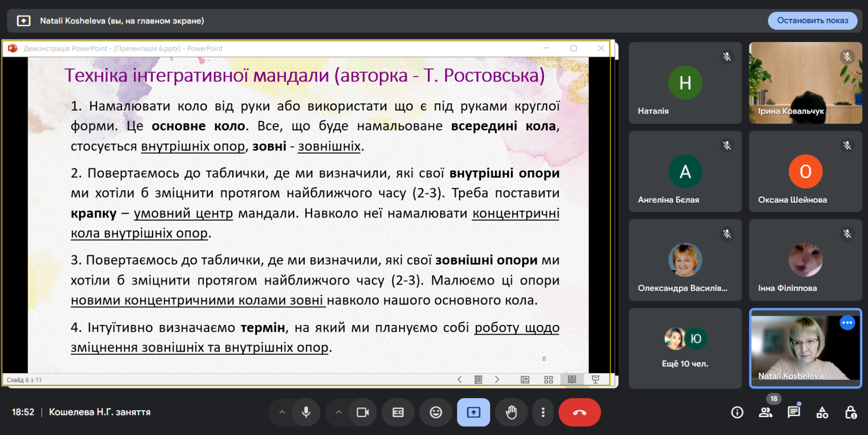Raise hand in the meeting
Screen dimensions: 868x435
click(x=511, y=412)
